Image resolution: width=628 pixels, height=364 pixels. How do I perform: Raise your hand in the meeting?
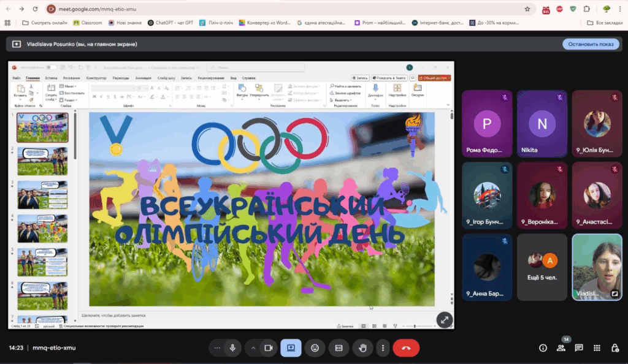(363, 348)
